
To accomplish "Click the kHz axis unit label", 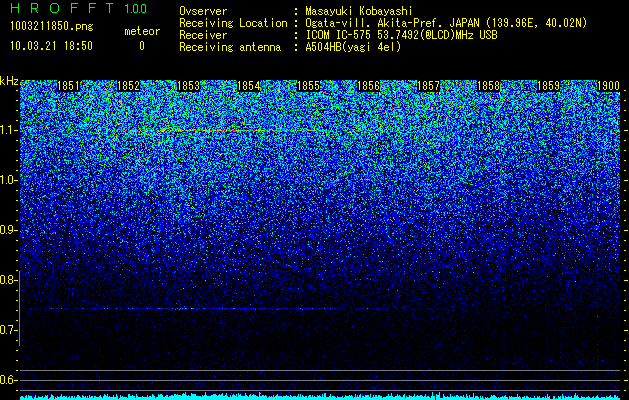I will tap(9, 81).
